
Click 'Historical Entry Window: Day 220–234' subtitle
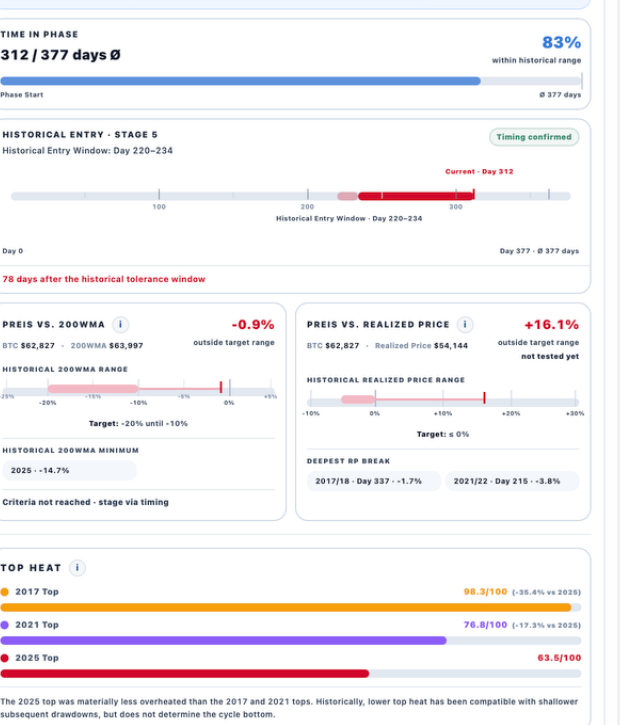tap(87, 151)
